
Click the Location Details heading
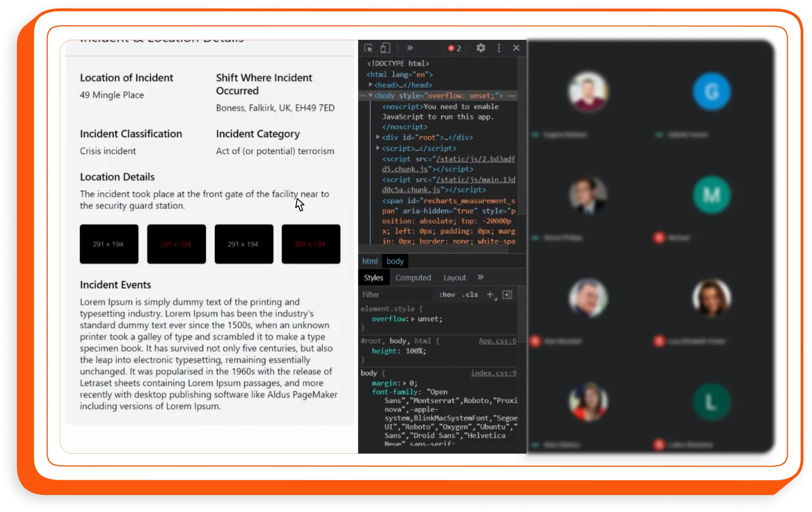point(117,177)
